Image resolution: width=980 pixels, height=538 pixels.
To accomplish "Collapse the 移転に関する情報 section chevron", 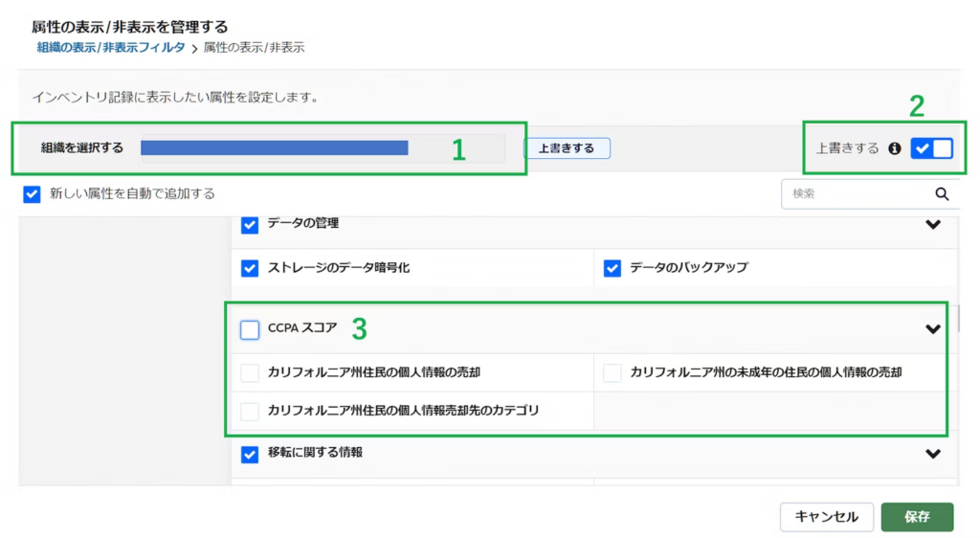I will [933, 454].
